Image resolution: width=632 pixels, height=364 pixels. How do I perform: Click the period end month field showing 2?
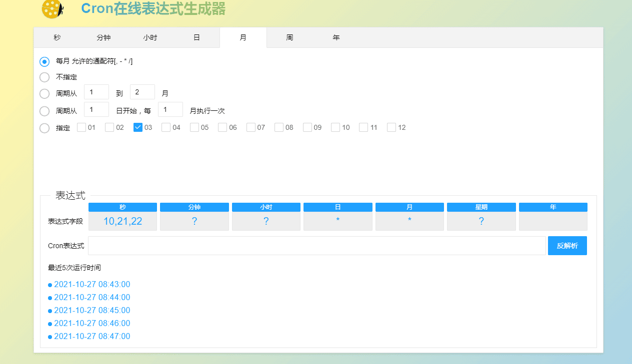(x=142, y=92)
